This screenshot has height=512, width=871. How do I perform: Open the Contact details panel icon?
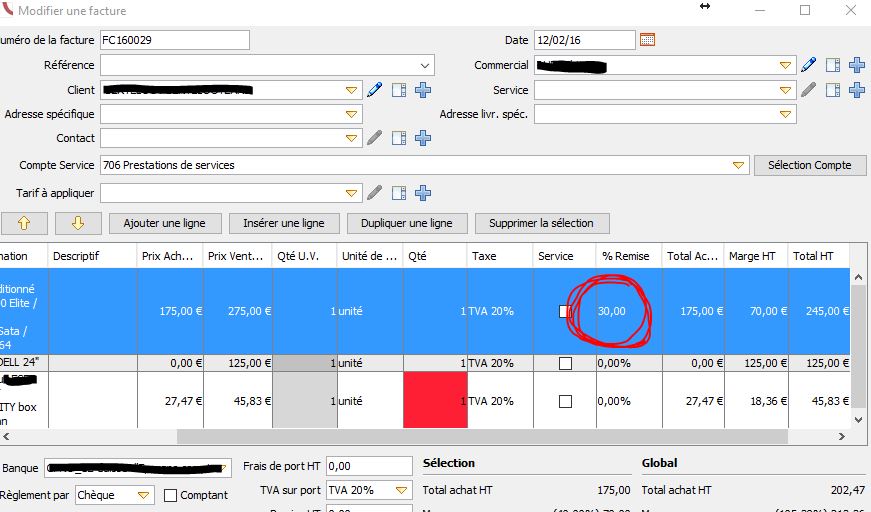point(399,138)
